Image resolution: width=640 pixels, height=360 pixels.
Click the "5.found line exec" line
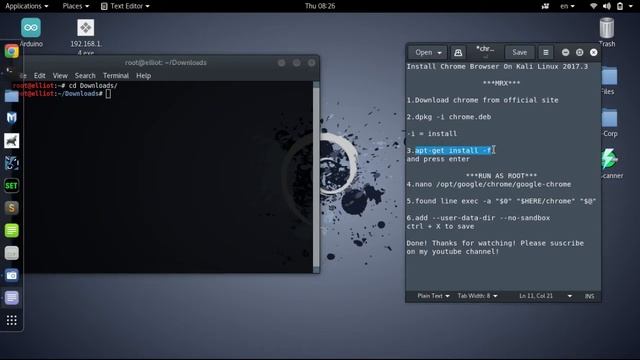[x=501, y=201]
